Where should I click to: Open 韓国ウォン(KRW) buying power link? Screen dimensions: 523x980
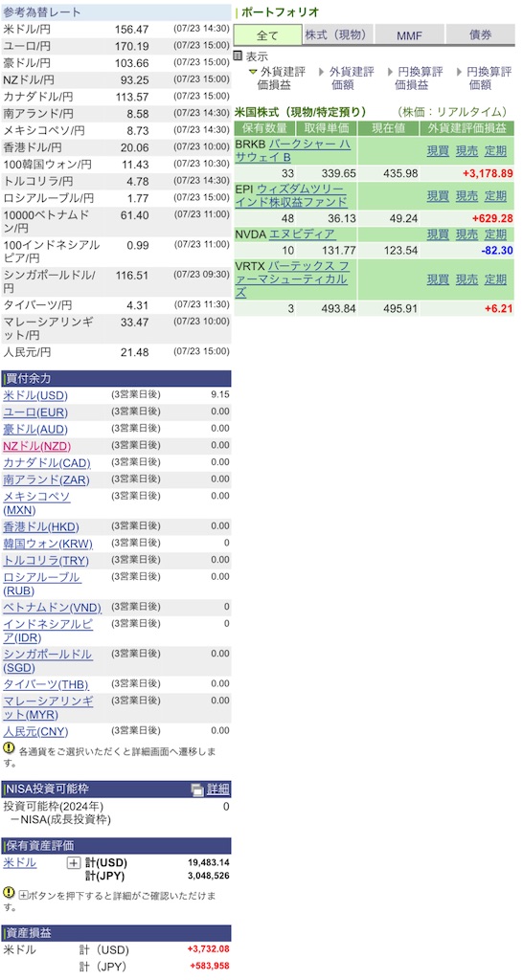48,544
